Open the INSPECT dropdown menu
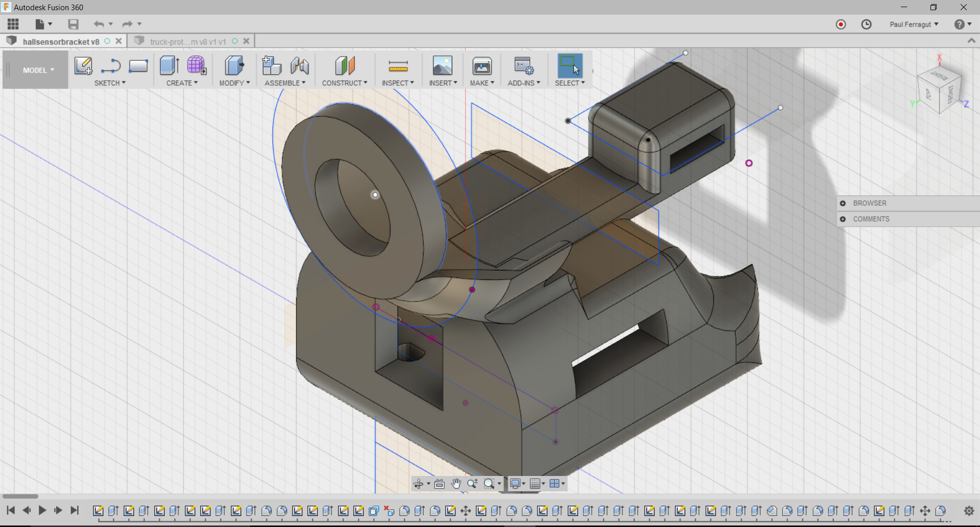Image resolution: width=980 pixels, height=527 pixels. click(x=398, y=83)
